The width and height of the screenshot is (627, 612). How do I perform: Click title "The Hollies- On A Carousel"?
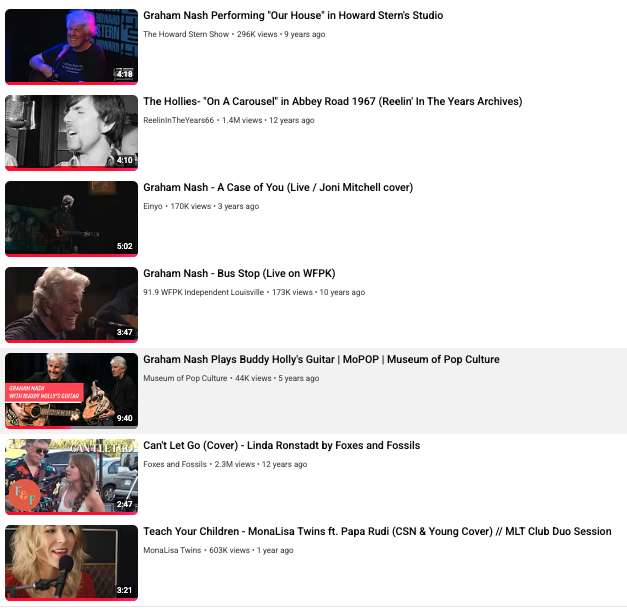pos(333,102)
